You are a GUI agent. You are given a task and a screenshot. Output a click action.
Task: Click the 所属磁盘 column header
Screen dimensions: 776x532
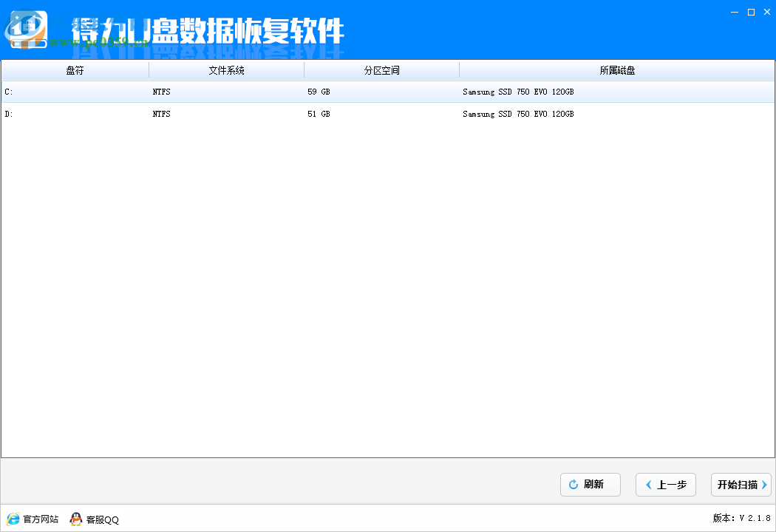coord(617,69)
